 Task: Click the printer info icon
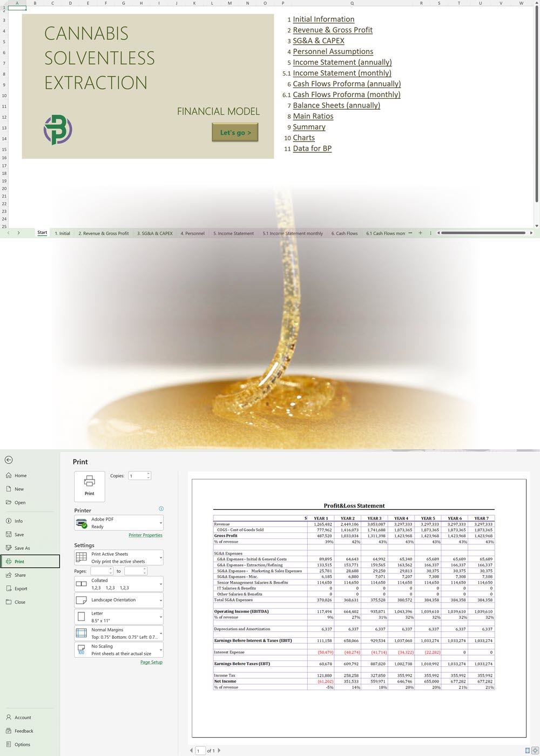[161, 509]
